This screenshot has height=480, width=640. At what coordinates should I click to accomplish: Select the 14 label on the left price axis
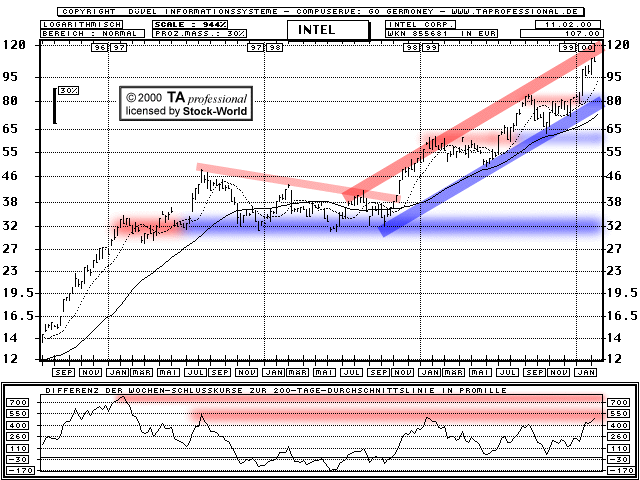point(11,338)
